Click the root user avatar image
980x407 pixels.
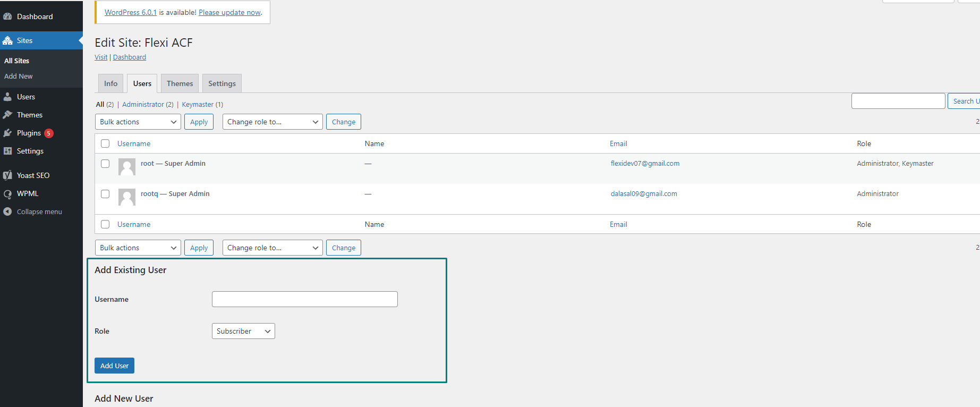click(127, 167)
